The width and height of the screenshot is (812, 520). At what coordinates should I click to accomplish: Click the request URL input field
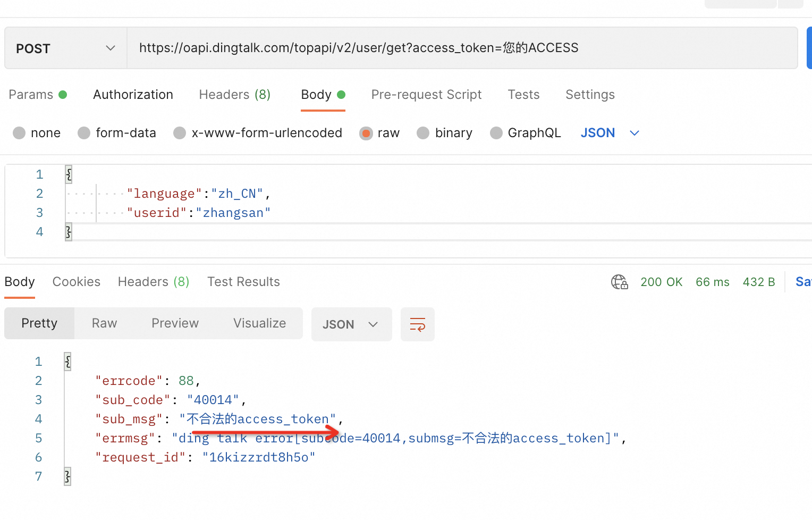click(461, 48)
